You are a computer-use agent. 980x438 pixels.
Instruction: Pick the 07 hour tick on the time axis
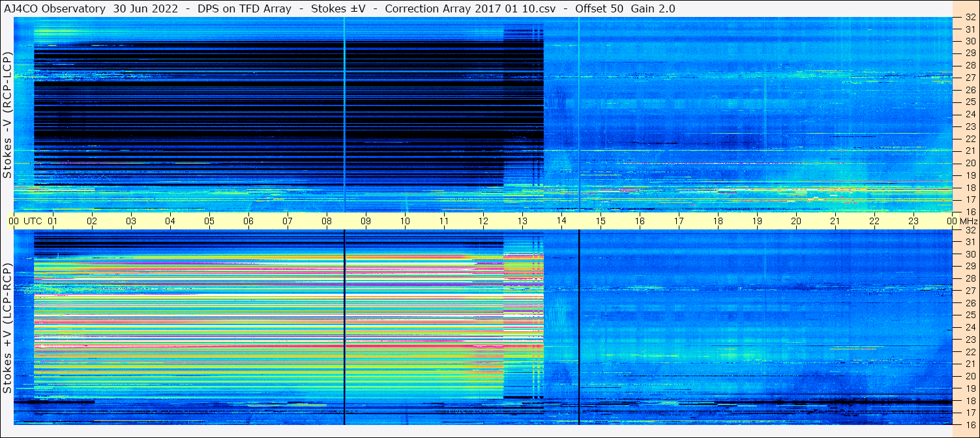[288, 221]
